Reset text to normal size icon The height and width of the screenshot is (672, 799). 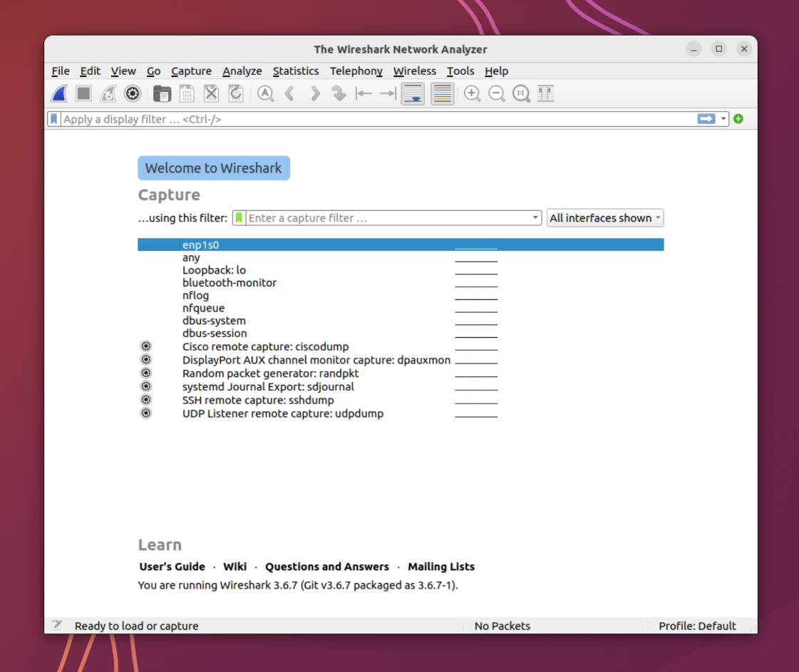pyautogui.click(x=521, y=94)
